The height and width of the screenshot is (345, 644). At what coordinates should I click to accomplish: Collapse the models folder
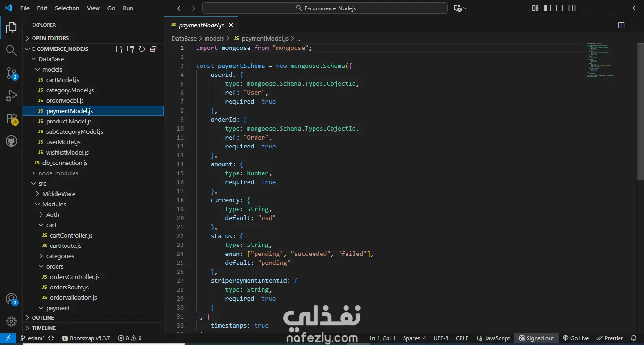(93, 70)
